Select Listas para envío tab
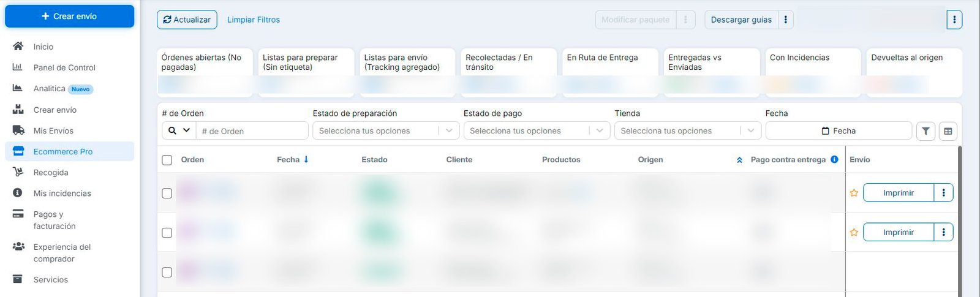Viewport: 980px width, 297px height. tap(408, 72)
